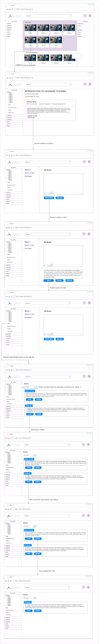The width and height of the screenshot is (99, 644).
Task: Open the CMPE479 recommended course thumbnail
Action: pyautogui.click(x=56, y=58)
